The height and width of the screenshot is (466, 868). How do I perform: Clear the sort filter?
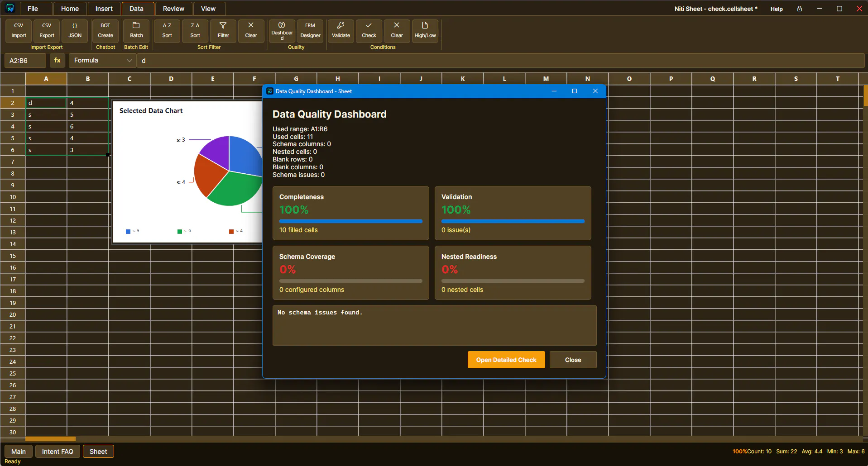251,31
